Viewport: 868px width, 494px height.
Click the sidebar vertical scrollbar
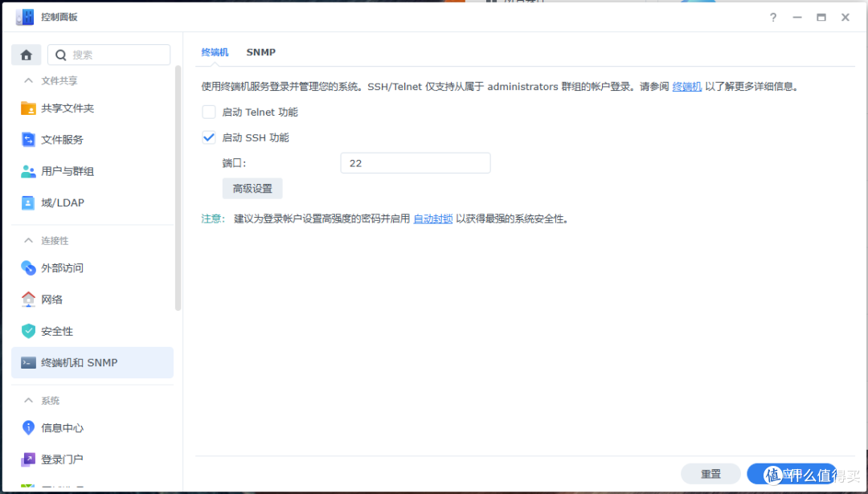pyautogui.click(x=178, y=188)
